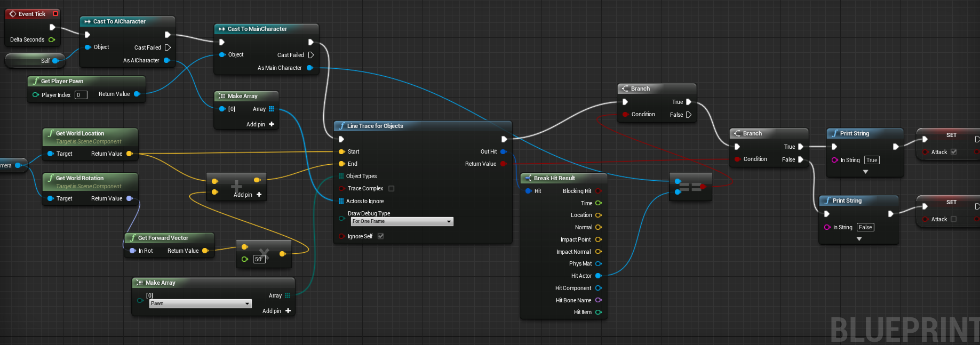
Task: Click the Print String True exec output pin
Action: click(896, 147)
